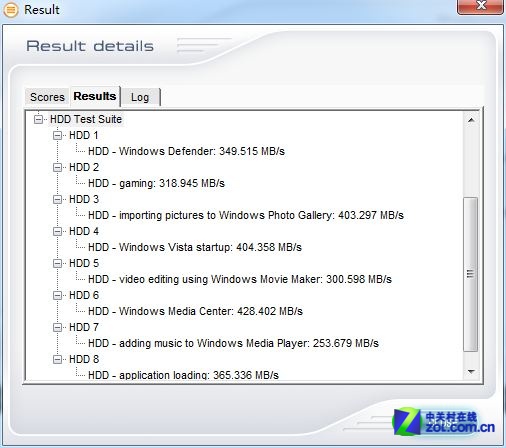Select application loading 365.336 MB/s result
Image resolution: width=506 pixels, height=448 pixels.
(183, 375)
